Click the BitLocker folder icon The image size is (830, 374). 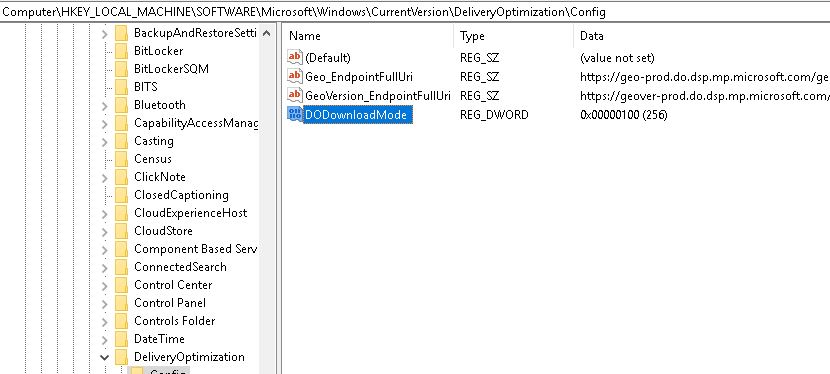point(121,51)
